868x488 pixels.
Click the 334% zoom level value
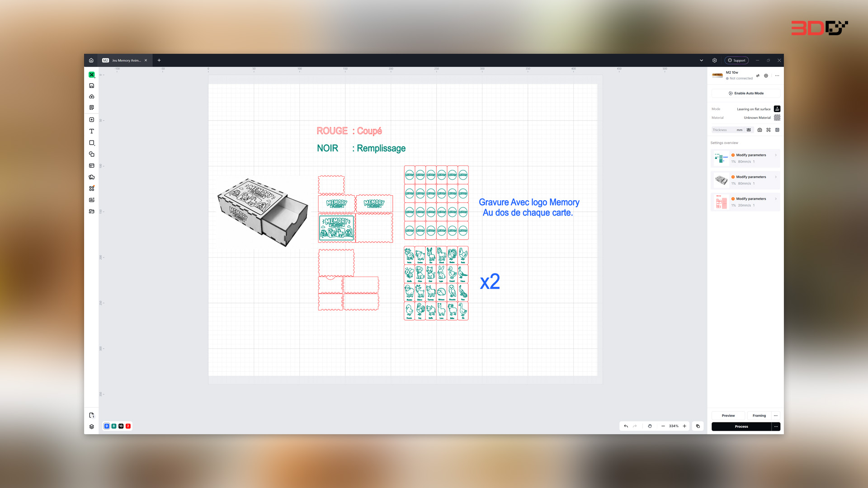674,426
